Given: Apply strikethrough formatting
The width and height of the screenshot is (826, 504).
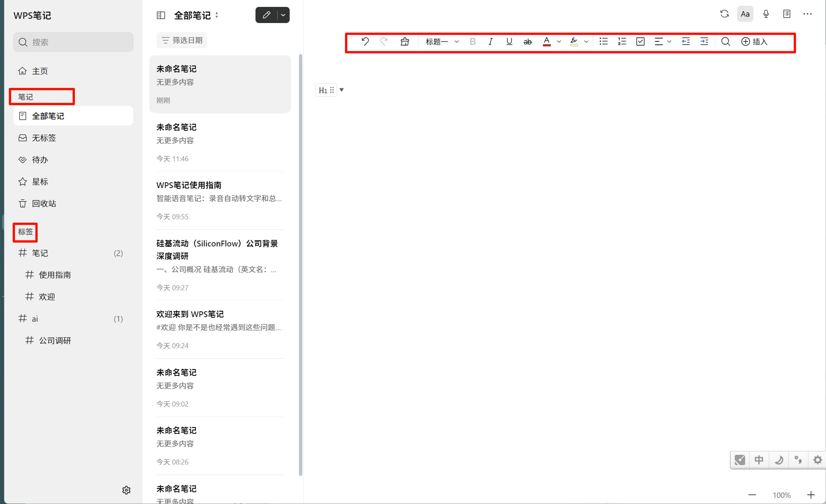Looking at the screenshot, I should pyautogui.click(x=527, y=41).
